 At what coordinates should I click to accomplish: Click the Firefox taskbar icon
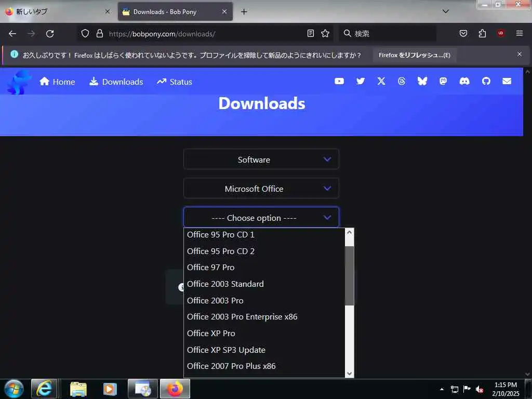(175, 389)
